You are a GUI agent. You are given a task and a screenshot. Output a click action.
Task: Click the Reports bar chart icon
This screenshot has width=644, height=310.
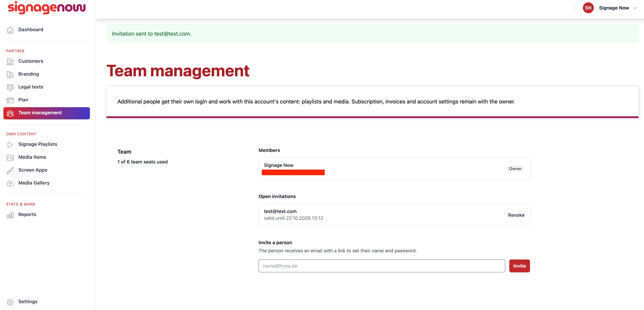[10, 215]
